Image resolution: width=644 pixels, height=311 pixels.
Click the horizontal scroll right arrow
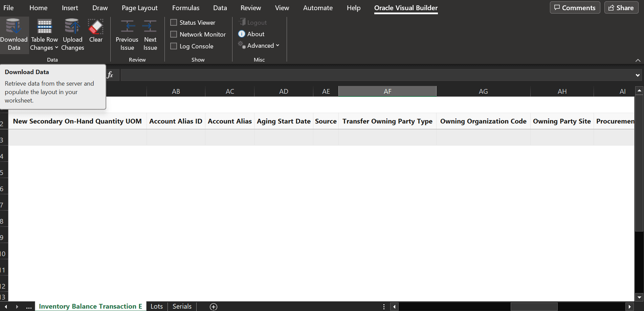pyautogui.click(x=629, y=307)
